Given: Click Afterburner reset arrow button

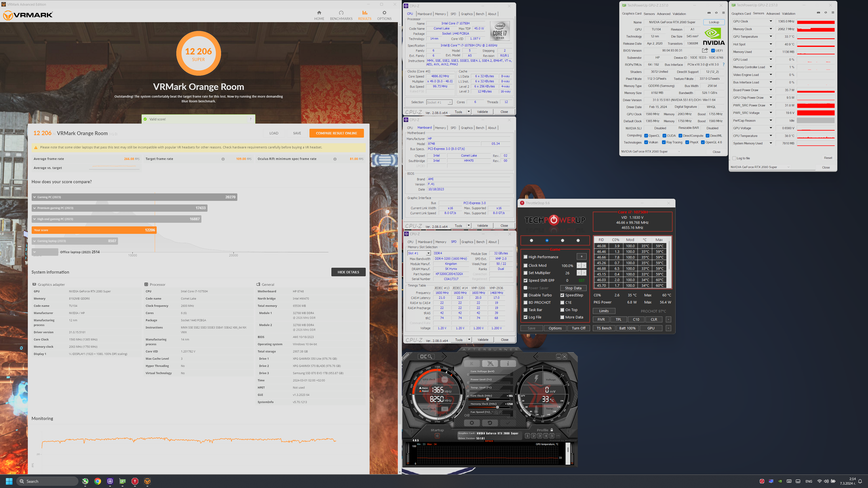Looking at the screenshot, I should (490, 423).
